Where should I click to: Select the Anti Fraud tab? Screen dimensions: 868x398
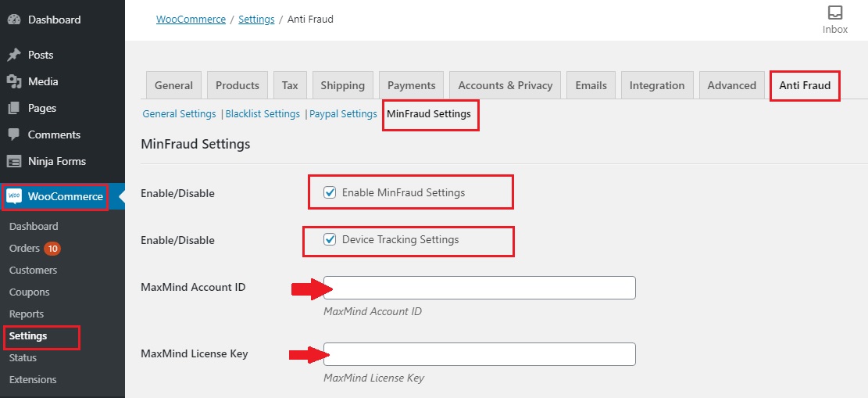pos(805,85)
